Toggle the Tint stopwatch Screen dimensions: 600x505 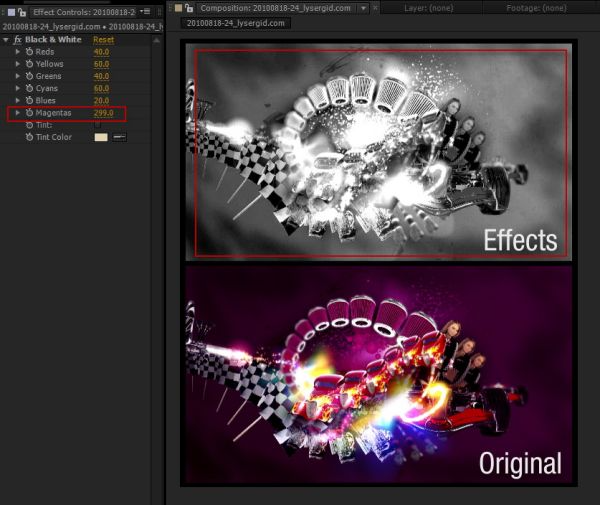pos(29,125)
